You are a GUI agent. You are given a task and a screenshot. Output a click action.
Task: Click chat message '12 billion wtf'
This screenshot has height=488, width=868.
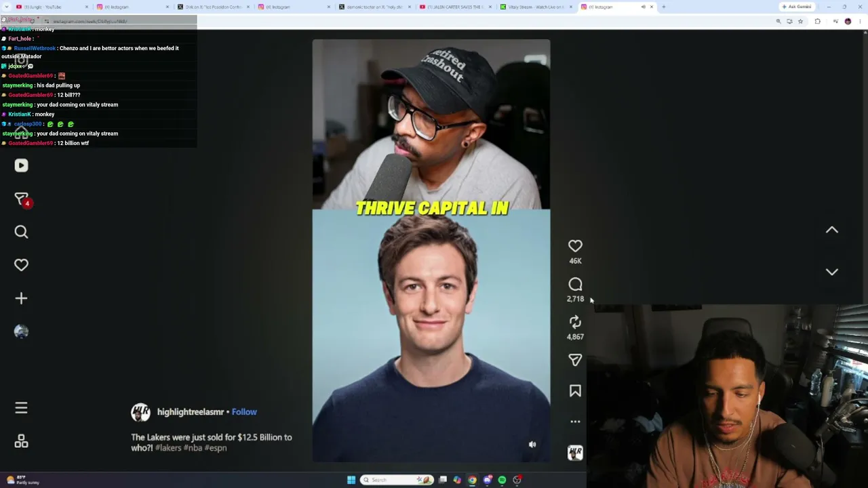[73, 143]
